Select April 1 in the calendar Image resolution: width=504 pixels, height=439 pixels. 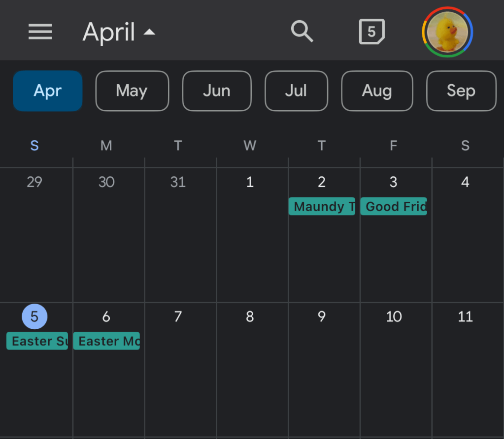tap(250, 183)
